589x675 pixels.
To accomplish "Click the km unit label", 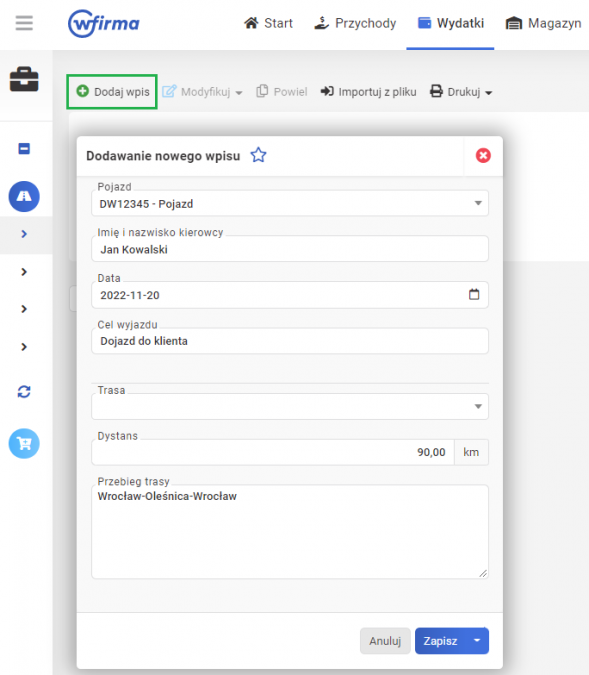I will (x=471, y=452).
